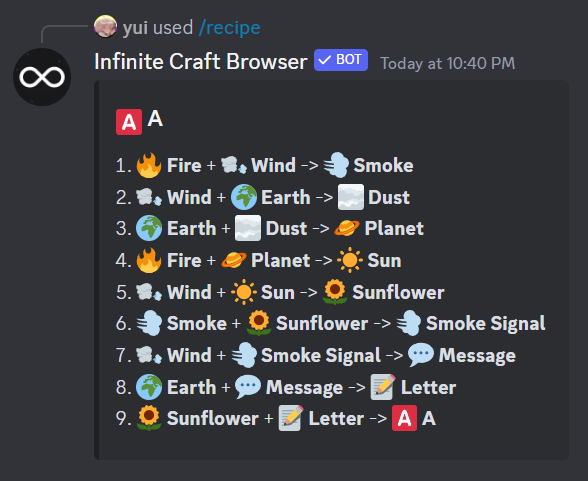Click the Smoke emoji result in step 1
Viewport: 588px width, 481px height.
(336, 165)
